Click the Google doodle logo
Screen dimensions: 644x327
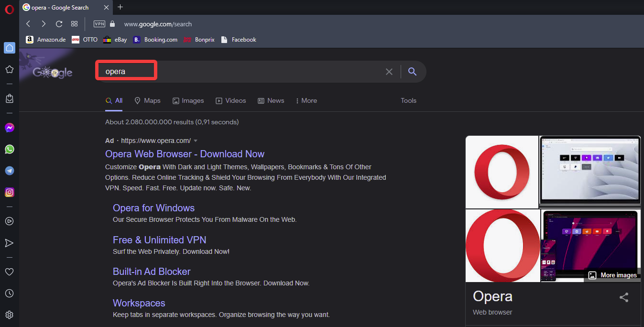52,72
